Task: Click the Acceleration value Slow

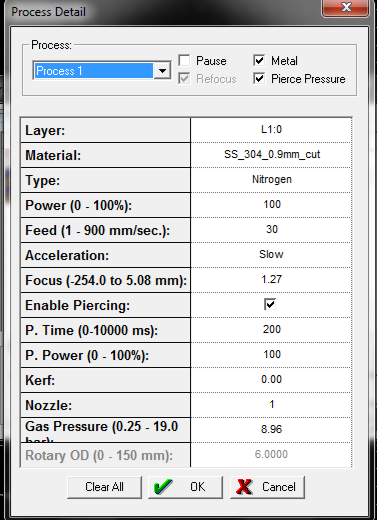Action: (271, 255)
